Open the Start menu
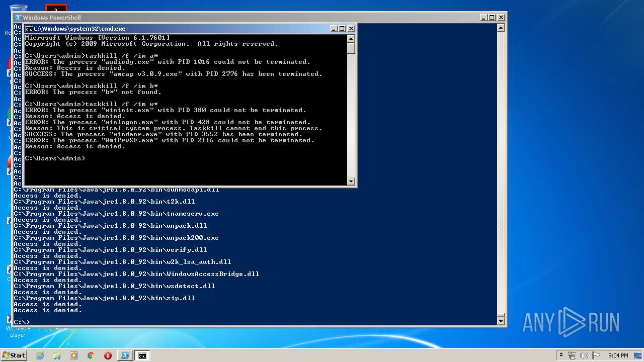This screenshot has width=644, height=362. [14, 355]
